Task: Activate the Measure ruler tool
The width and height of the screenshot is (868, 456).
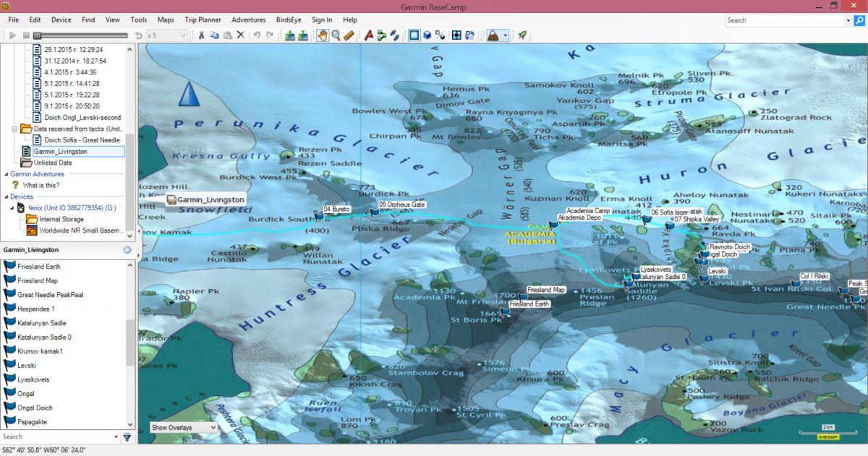Action: [x=349, y=35]
